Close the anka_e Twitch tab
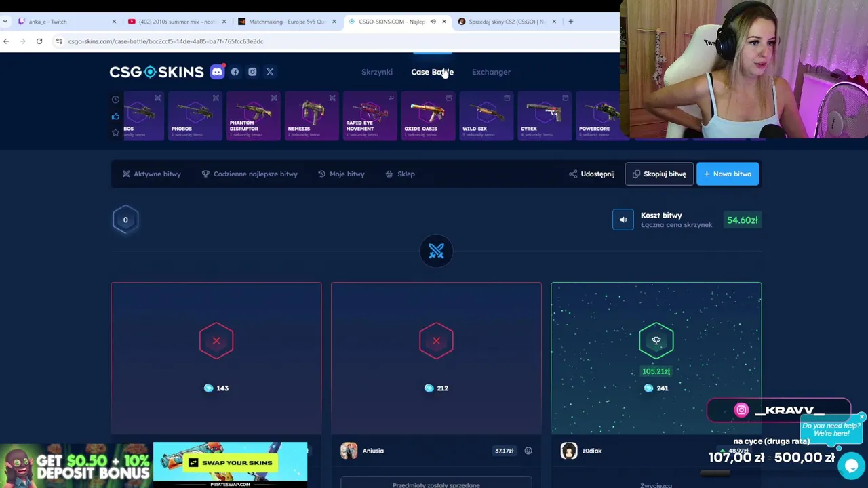This screenshot has height=488, width=868. tap(114, 22)
